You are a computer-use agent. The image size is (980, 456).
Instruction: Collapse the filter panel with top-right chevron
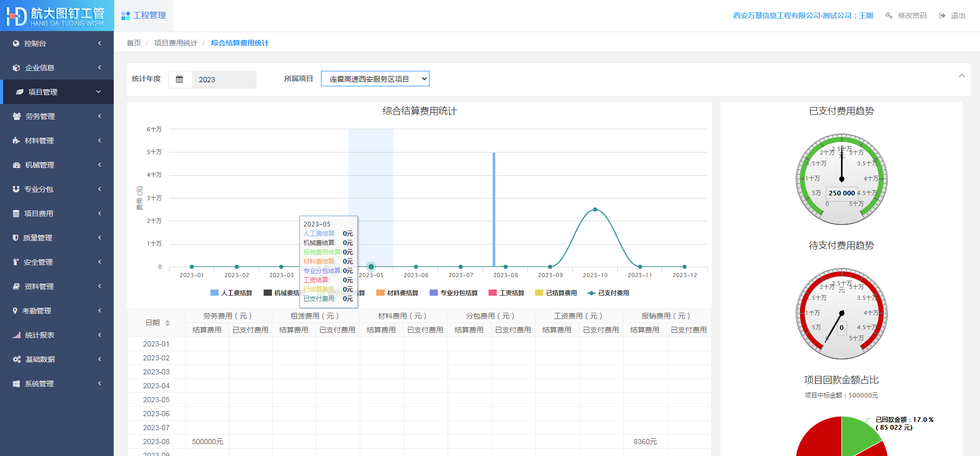click(x=961, y=76)
